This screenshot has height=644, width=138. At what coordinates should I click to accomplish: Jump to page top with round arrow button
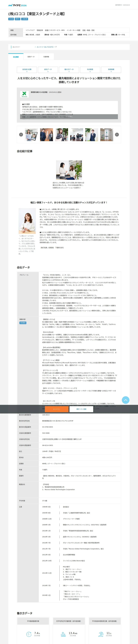pyautogui.click(x=125, y=400)
